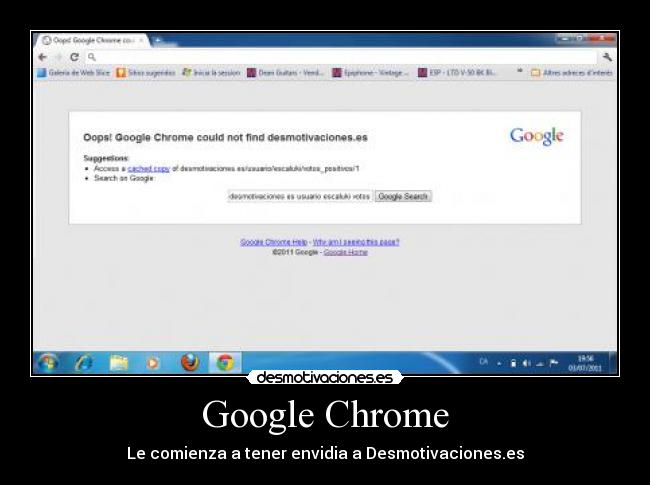Image resolution: width=650 pixels, height=485 pixels.
Task: Open 'Sitios sugeridos' bookmark
Action: tap(146, 73)
